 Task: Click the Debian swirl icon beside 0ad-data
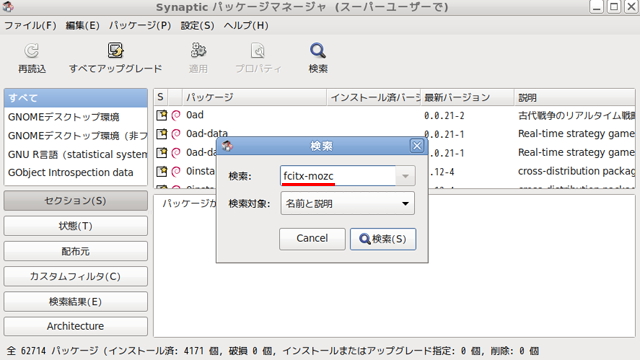coord(176,134)
